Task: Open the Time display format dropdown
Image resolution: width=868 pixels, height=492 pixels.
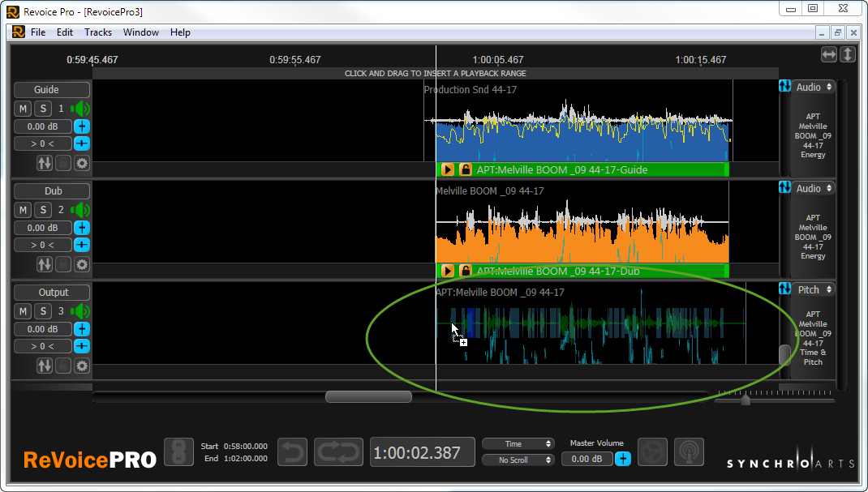Action: pos(518,443)
